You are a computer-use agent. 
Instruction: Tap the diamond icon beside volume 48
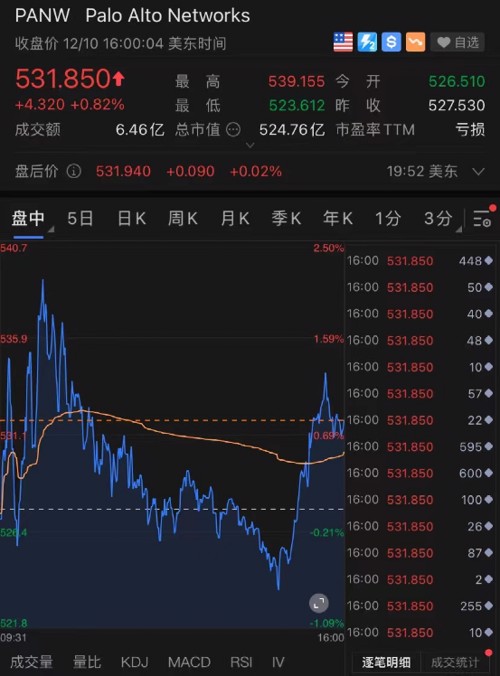pos(489,340)
